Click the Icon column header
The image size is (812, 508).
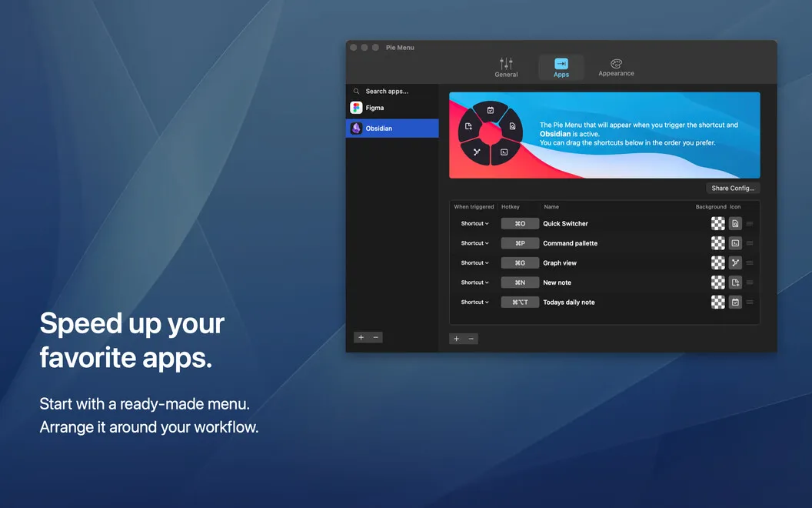(x=735, y=207)
